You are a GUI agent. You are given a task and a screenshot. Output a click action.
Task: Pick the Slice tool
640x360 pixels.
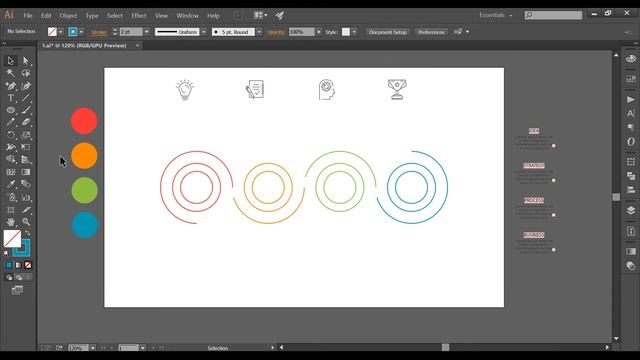click(x=26, y=210)
